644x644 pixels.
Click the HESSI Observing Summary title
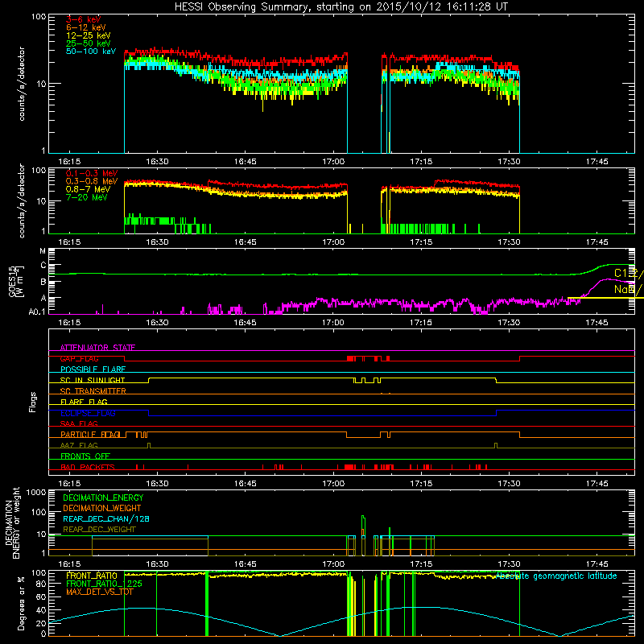(341, 7)
